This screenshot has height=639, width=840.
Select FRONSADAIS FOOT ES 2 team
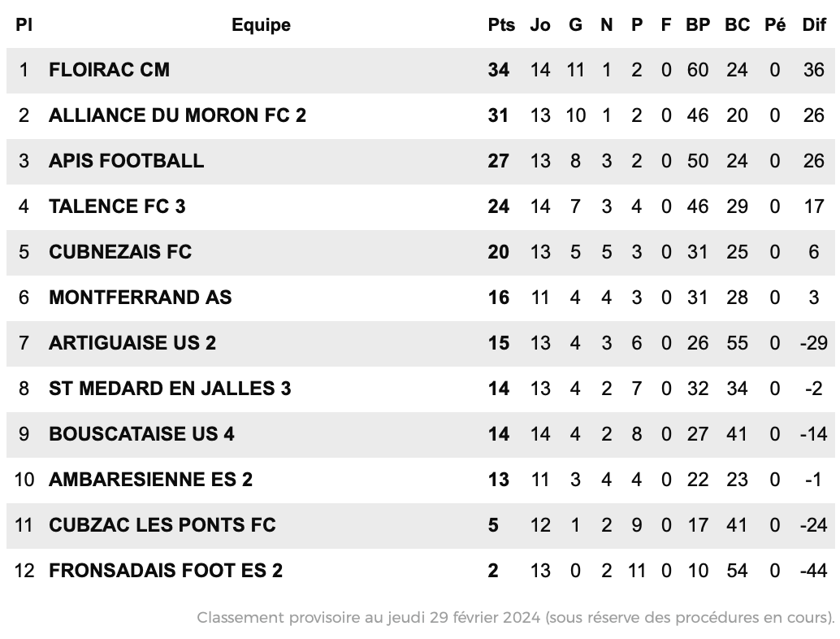[x=166, y=571]
